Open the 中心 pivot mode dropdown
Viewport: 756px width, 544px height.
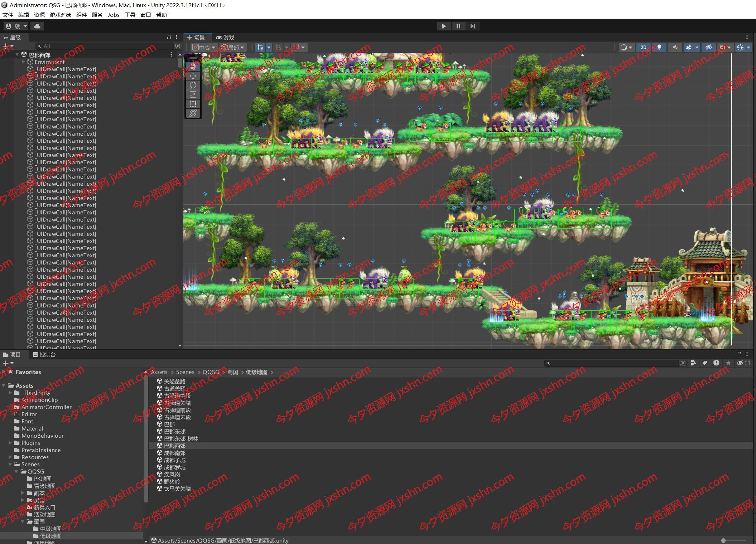coord(204,47)
